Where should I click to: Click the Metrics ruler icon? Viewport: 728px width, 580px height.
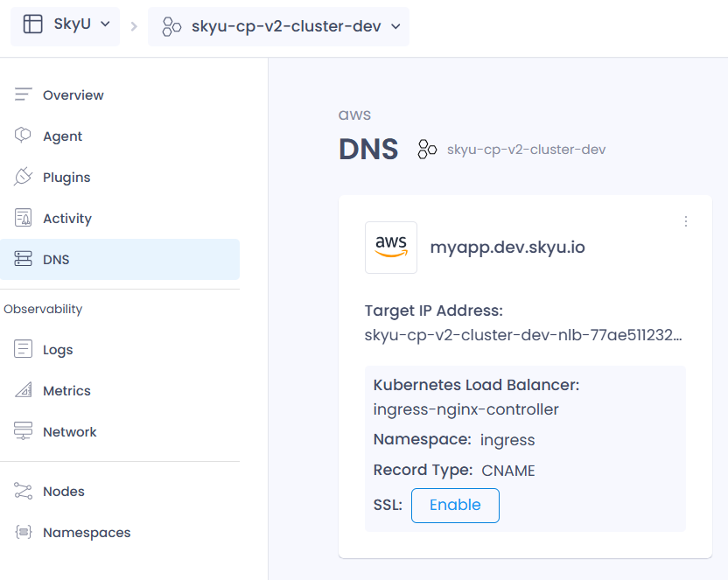pyautogui.click(x=24, y=390)
